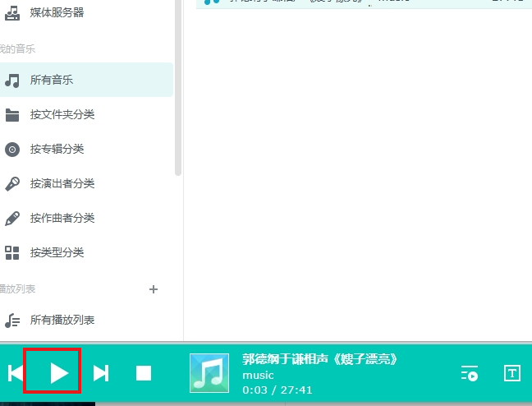Open the play queue icon

pyautogui.click(x=470, y=373)
